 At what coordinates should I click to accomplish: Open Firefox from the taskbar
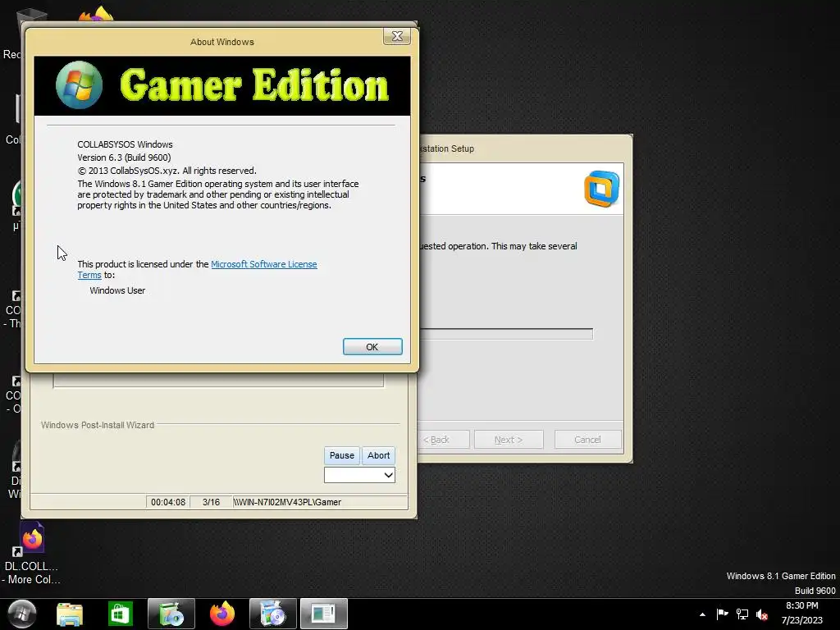pyautogui.click(x=222, y=614)
